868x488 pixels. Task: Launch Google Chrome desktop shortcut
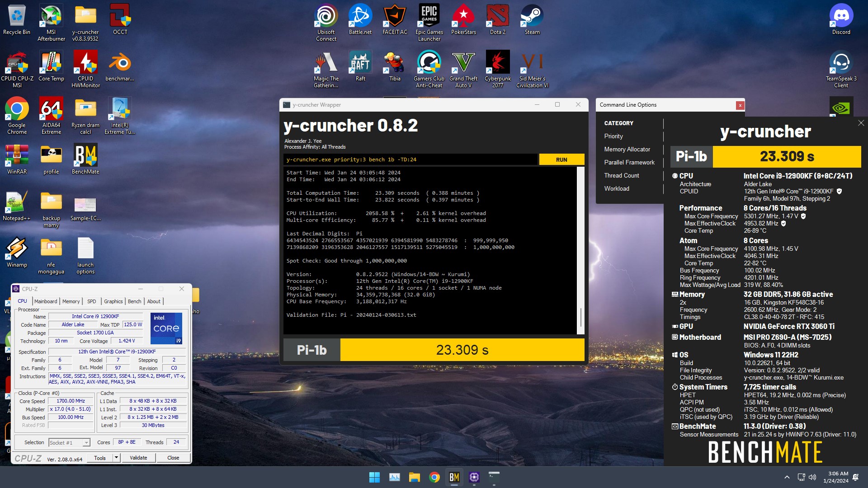[17, 116]
